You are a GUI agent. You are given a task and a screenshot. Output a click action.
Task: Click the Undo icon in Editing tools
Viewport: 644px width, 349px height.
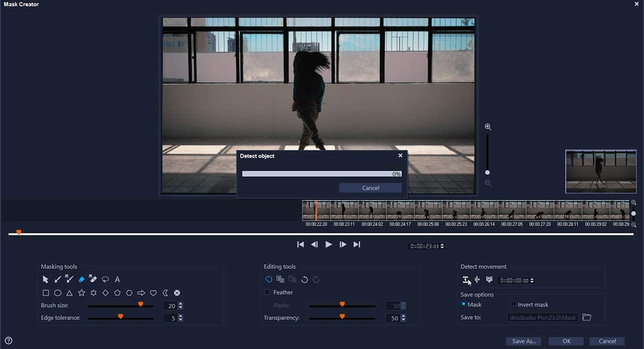[304, 279]
